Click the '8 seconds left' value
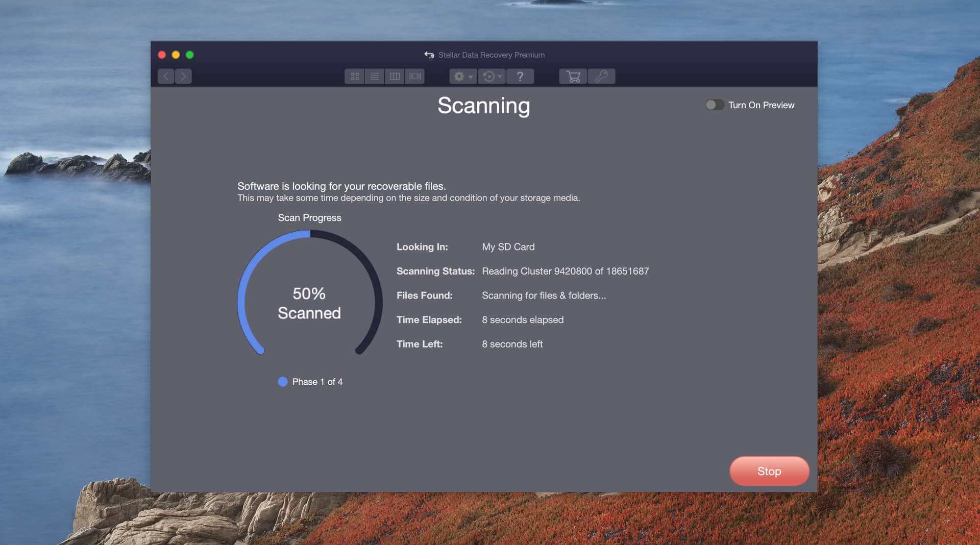Image resolution: width=980 pixels, height=545 pixels. coord(512,344)
